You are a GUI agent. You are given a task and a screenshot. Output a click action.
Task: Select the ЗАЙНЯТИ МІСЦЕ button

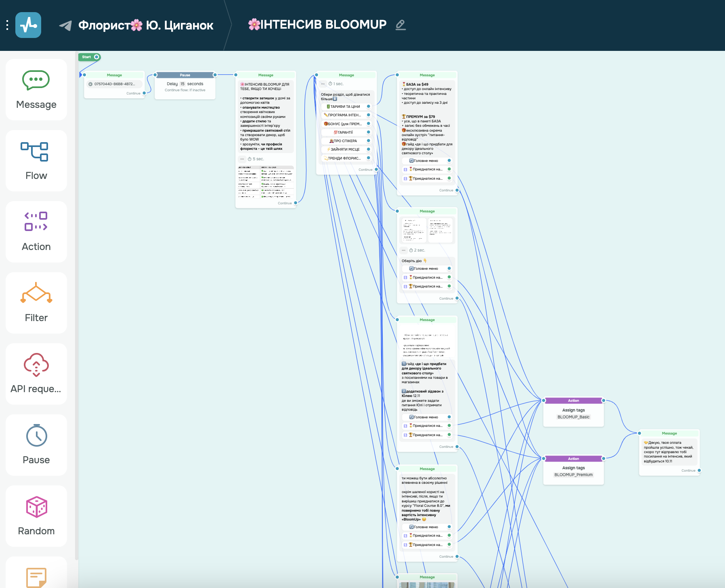tap(345, 149)
